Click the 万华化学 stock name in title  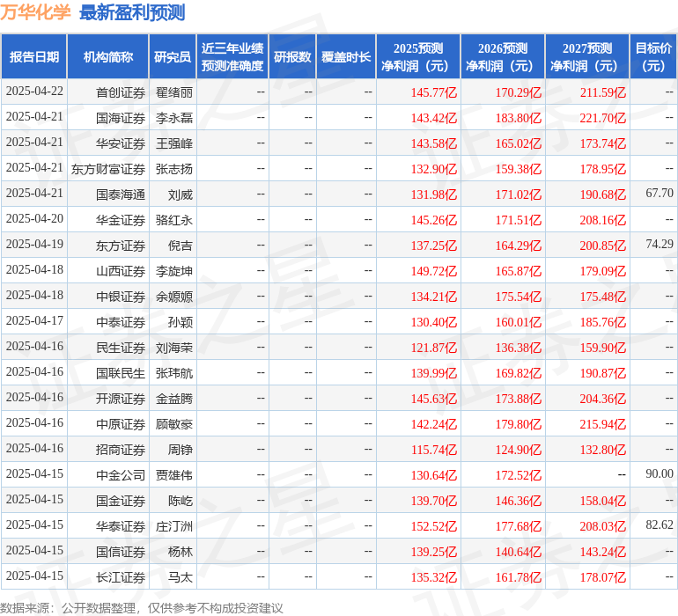click(35, 12)
